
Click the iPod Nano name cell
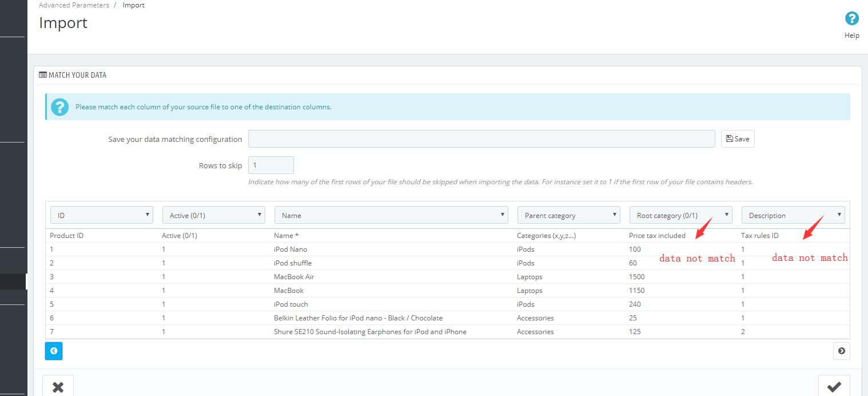(290, 250)
